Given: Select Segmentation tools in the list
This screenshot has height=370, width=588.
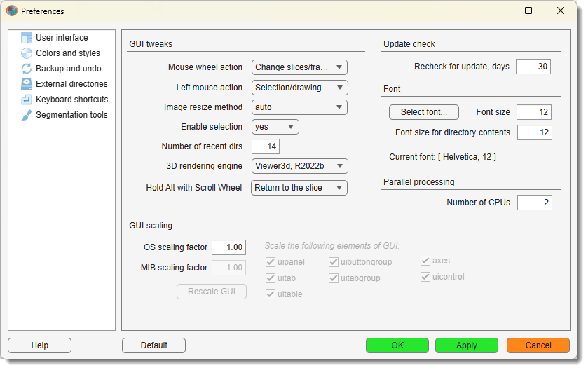Looking at the screenshot, I should coord(71,115).
